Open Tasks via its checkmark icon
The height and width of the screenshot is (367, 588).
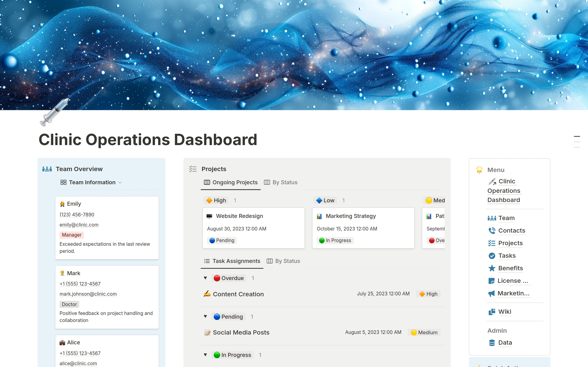492,256
